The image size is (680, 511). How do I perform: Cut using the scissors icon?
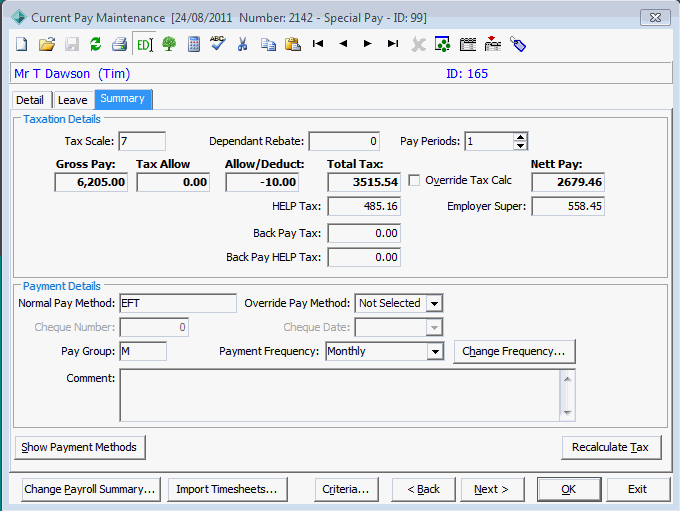tap(242, 44)
